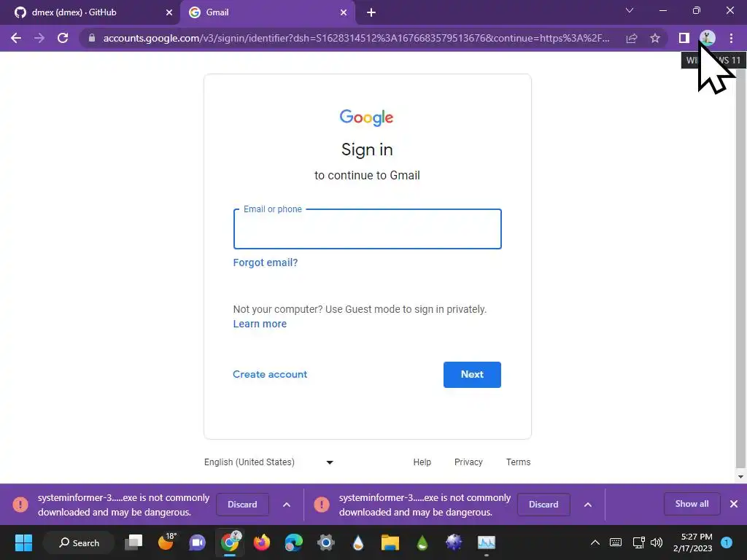
Task: Switch to the dmex GitHub tab
Action: coord(90,12)
